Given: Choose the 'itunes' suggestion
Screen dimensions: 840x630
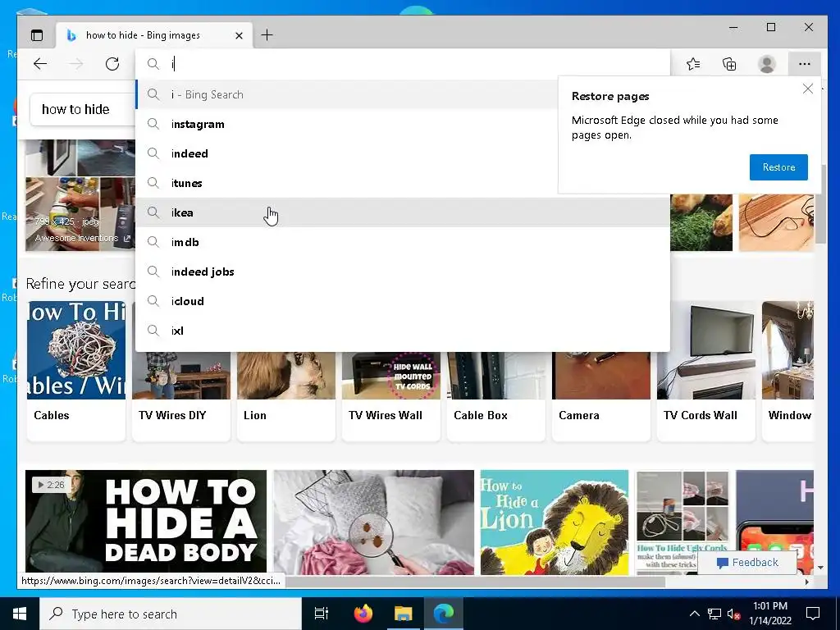Looking at the screenshot, I should click(x=347, y=183).
